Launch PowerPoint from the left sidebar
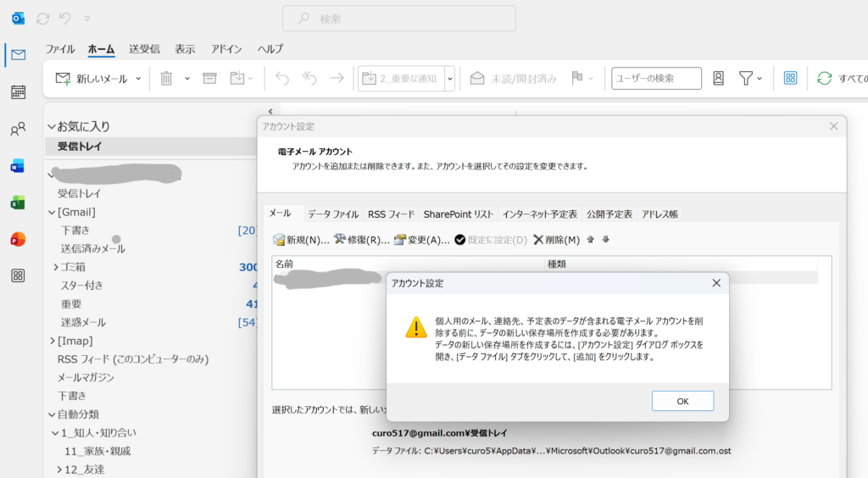Viewport: 868px width, 478px height. (x=18, y=239)
